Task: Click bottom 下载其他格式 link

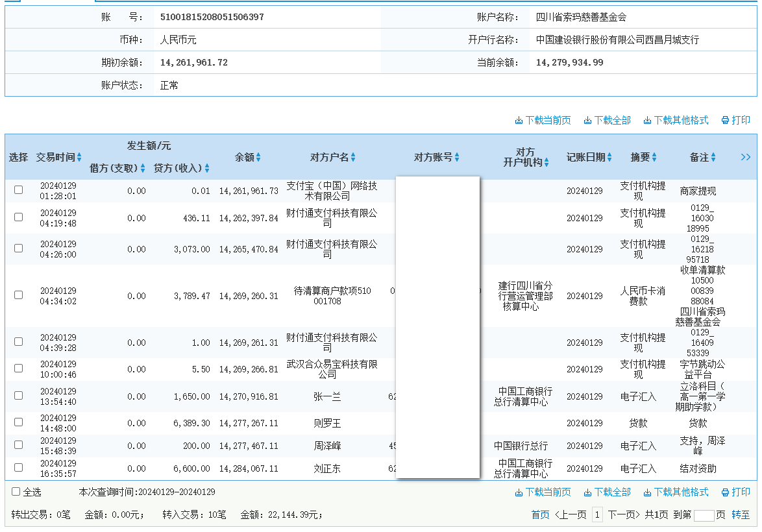Action: point(676,492)
